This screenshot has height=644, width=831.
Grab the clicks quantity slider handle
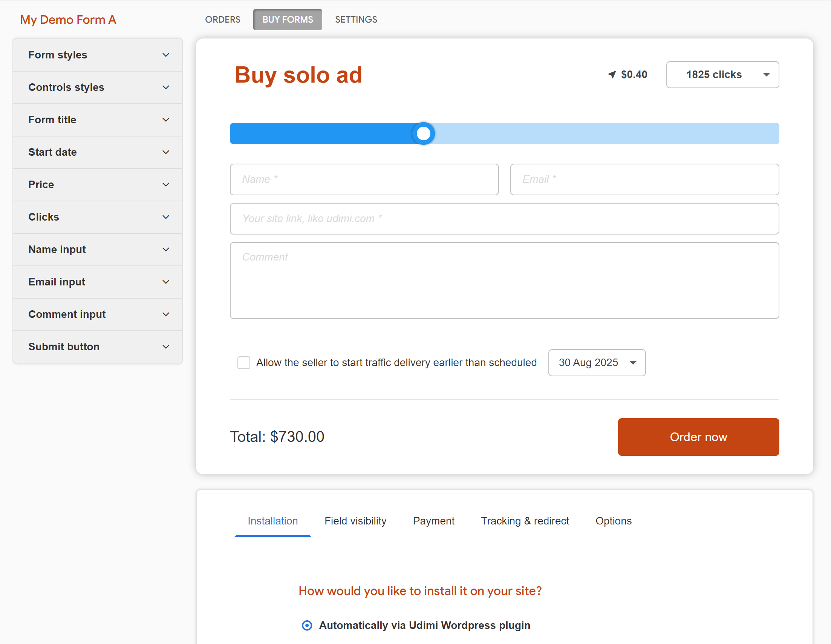pyautogui.click(x=424, y=133)
